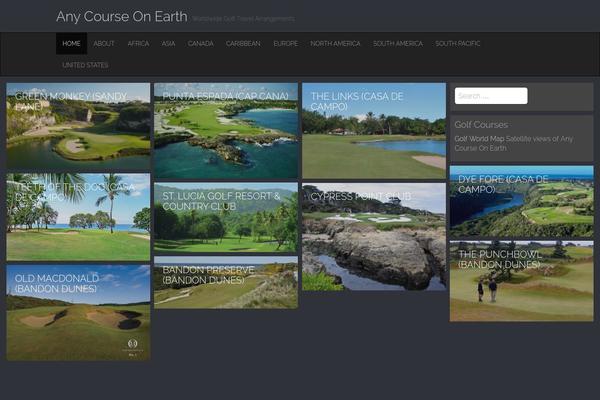600x400 pixels.
Task: Open the Europe menu item
Action: 285,44
